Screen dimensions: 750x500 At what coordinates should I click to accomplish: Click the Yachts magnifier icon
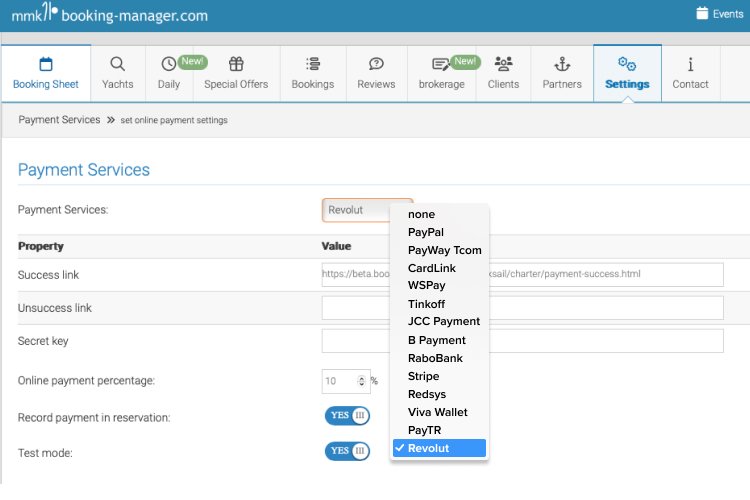[x=118, y=64]
